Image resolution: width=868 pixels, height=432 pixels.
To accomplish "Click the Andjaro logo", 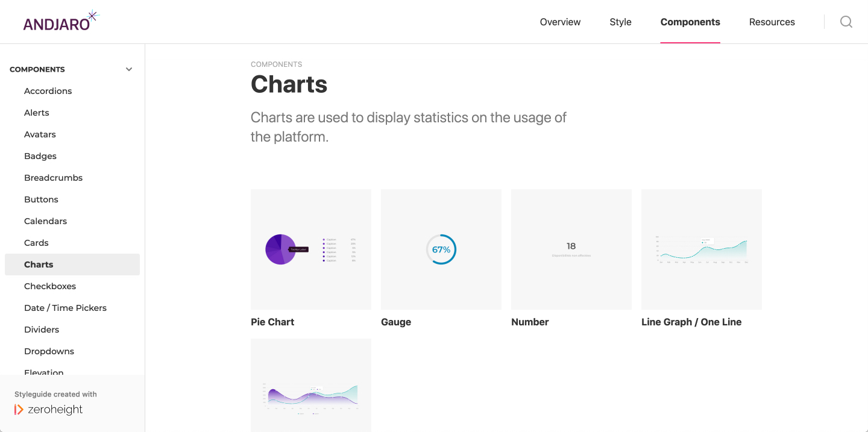I will click(x=61, y=21).
